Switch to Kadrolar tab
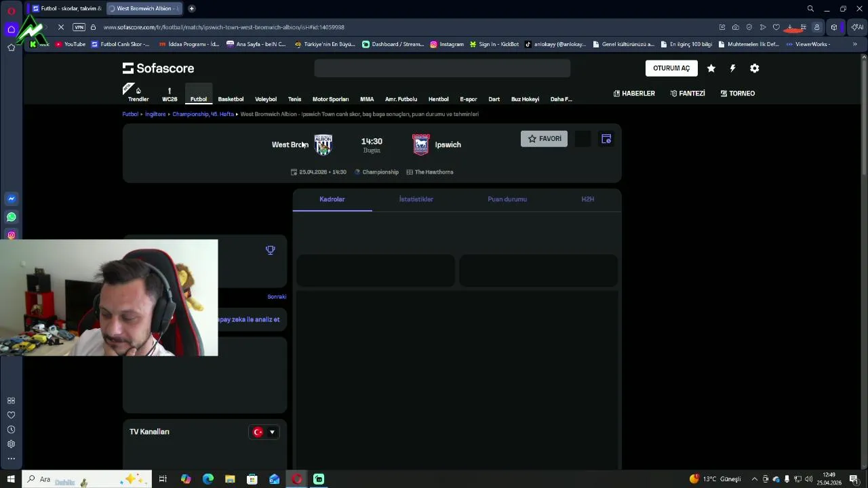The width and height of the screenshot is (868, 488). pyautogui.click(x=332, y=199)
